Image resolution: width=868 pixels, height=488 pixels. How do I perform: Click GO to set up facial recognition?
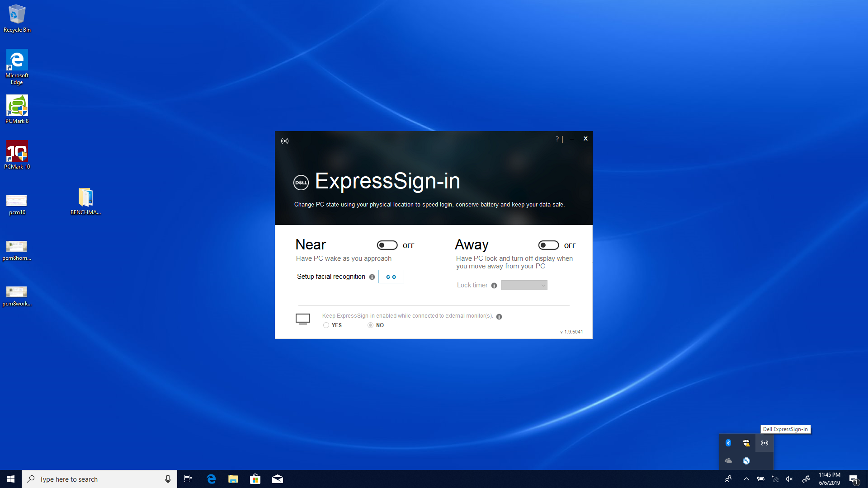pyautogui.click(x=391, y=277)
